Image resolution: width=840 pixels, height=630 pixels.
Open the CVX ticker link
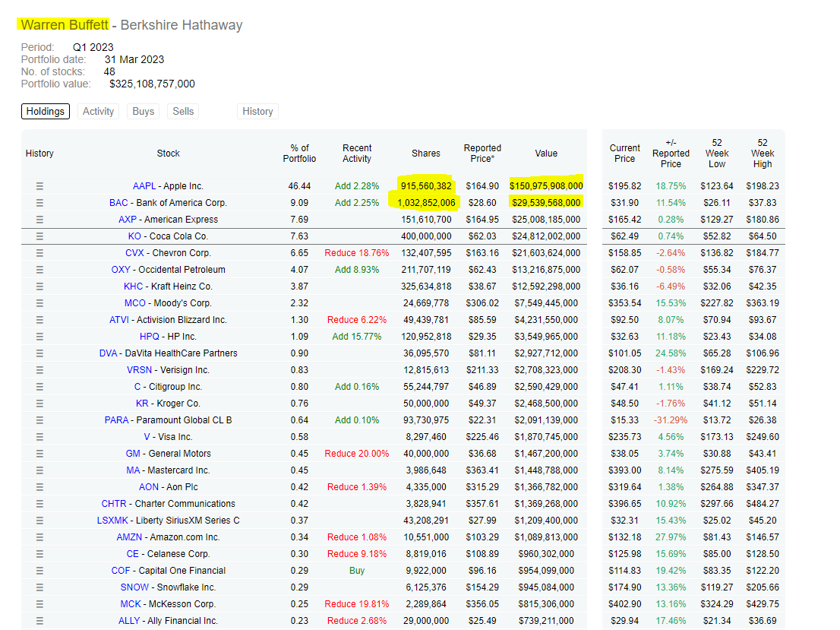(134, 253)
